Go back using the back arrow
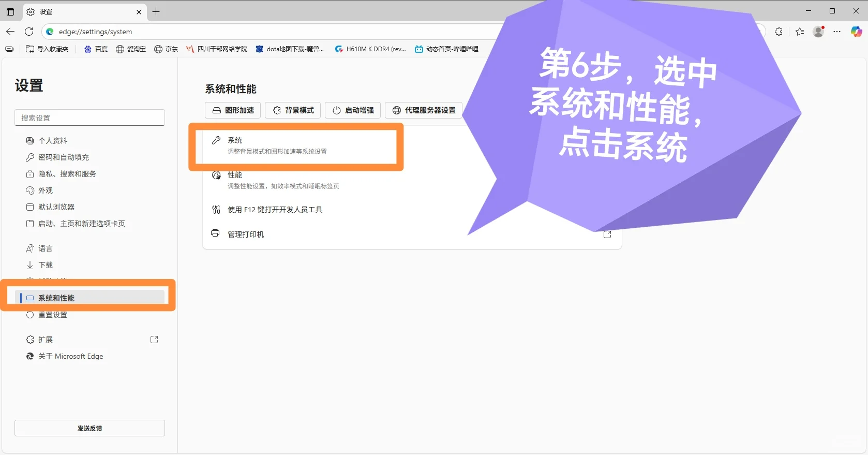Viewport: 868px width, 455px height. pyautogui.click(x=10, y=32)
